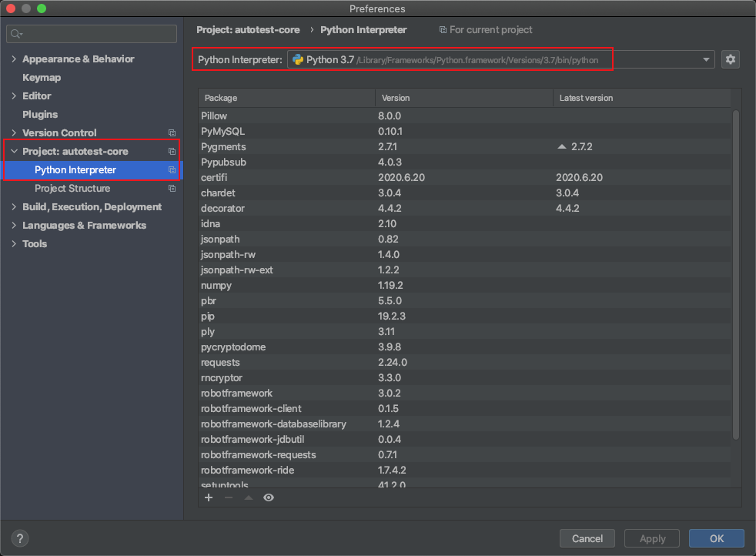Open the Plugins settings page
This screenshot has width=756, height=556.
click(x=40, y=114)
